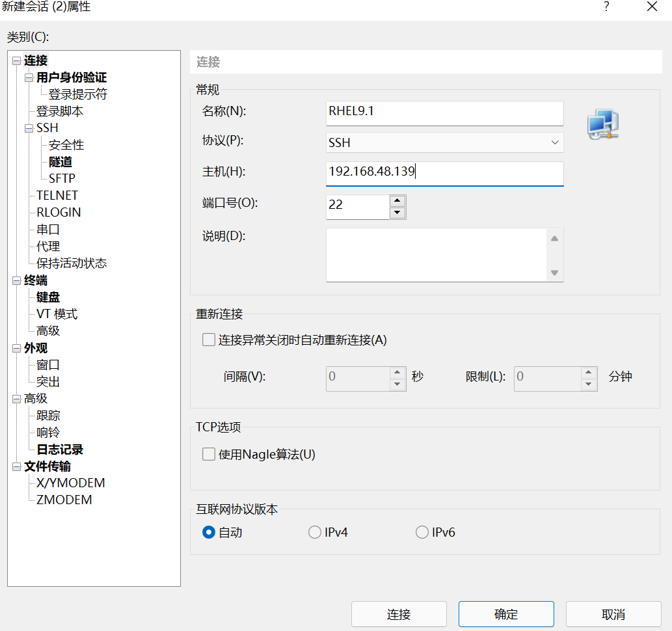Collapse the 用户身份验证 tree node
Viewport: 672px width, 631px height.
(x=29, y=77)
